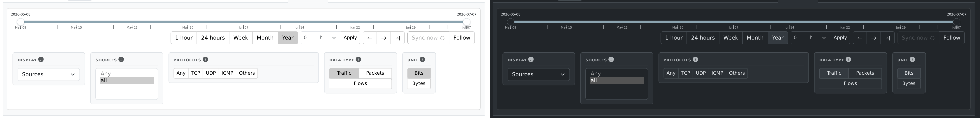This screenshot has height=118, width=980.
Task: Click Apply button in dark panel
Action: (x=840, y=38)
